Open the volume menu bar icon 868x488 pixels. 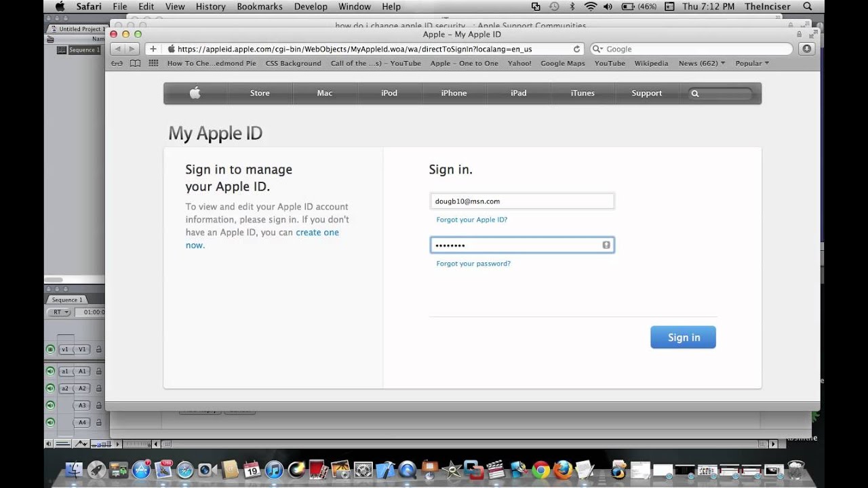point(607,7)
